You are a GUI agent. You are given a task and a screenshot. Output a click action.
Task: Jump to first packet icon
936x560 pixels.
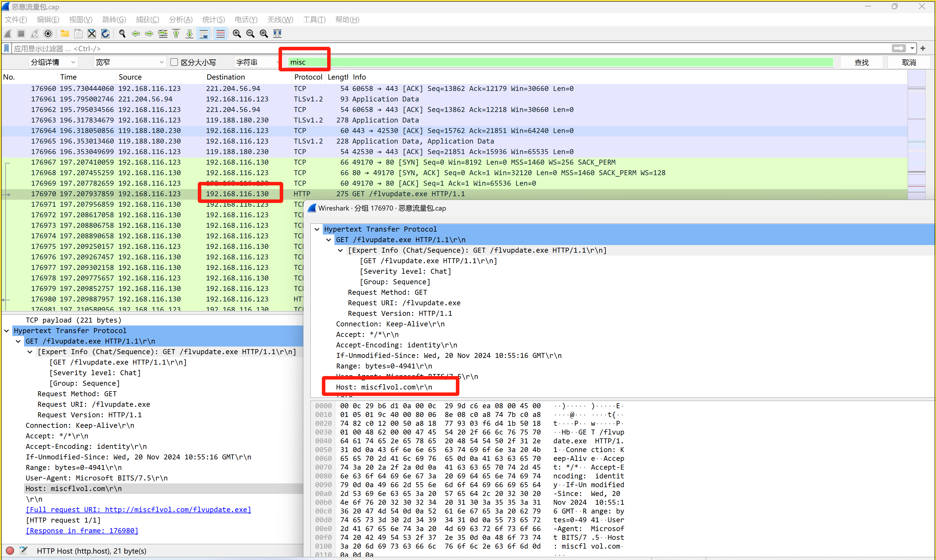point(176,34)
